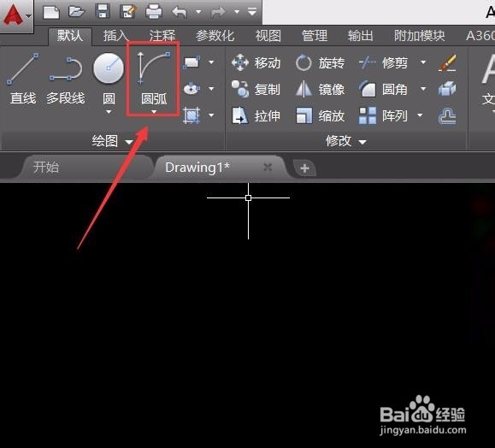Click the 镜像 mirror tool

point(320,89)
